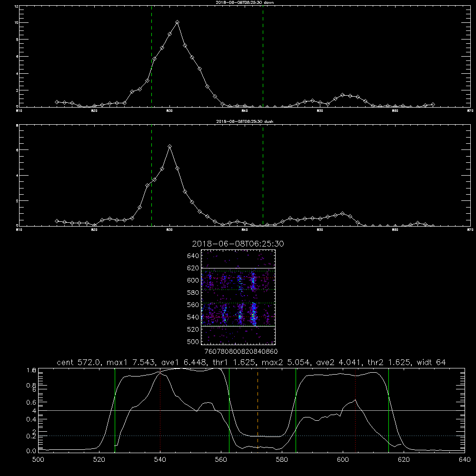This screenshot has height=476, width=476.
Task: Click bottom plot y-axis label 0.6
Action: [31, 402]
